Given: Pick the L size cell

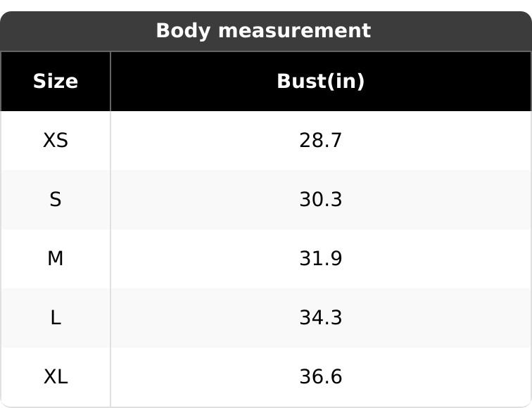Looking at the screenshot, I should click(56, 318).
